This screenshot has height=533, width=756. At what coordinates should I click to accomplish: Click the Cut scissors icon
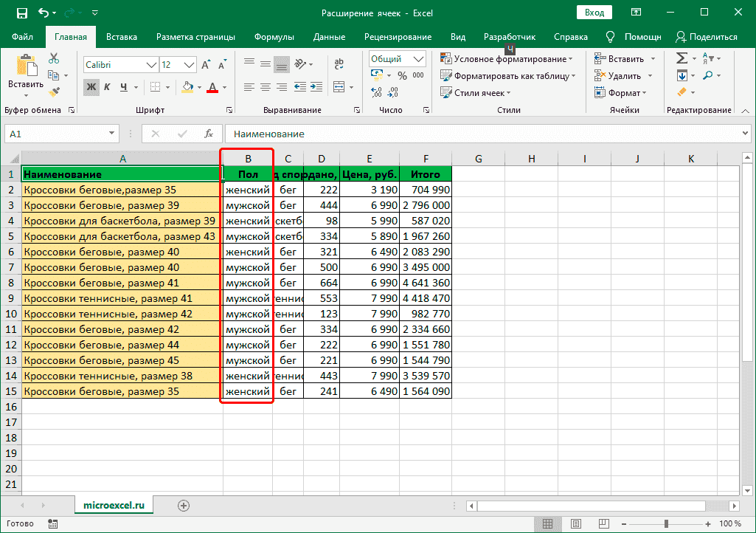coord(54,59)
